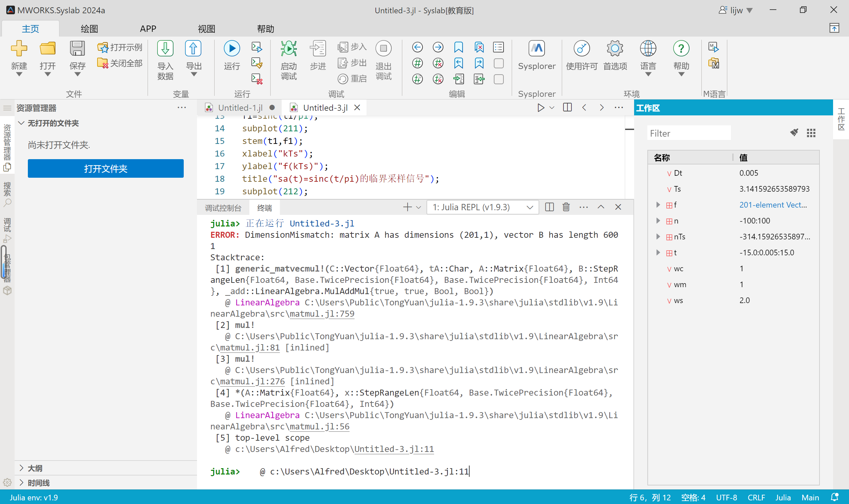Open the 新建 dropdown arrow

[19, 74]
